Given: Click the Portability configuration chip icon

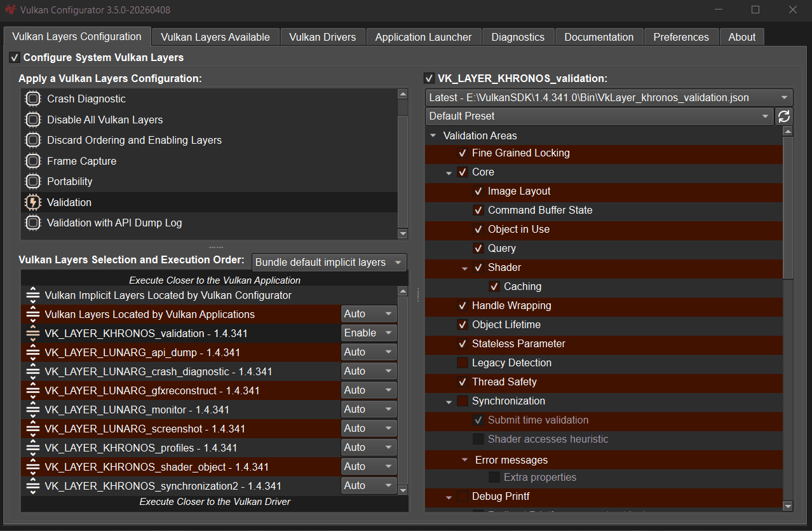Looking at the screenshot, I should click(33, 182).
